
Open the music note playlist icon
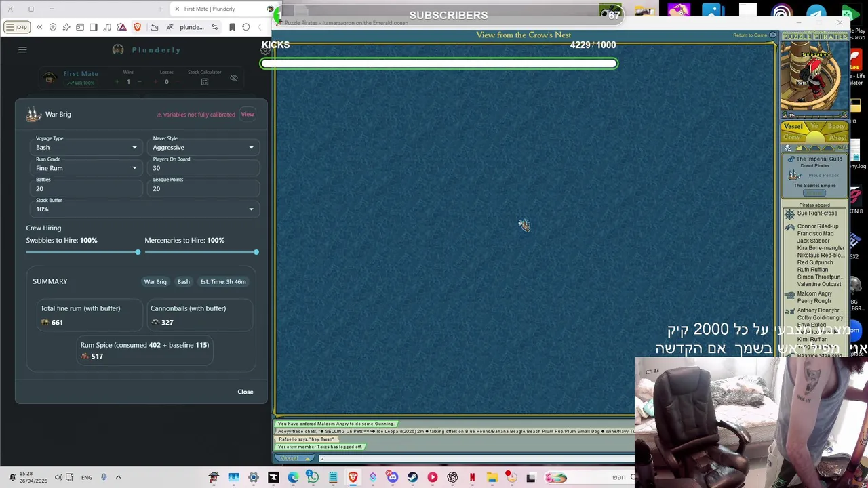(x=107, y=27)
